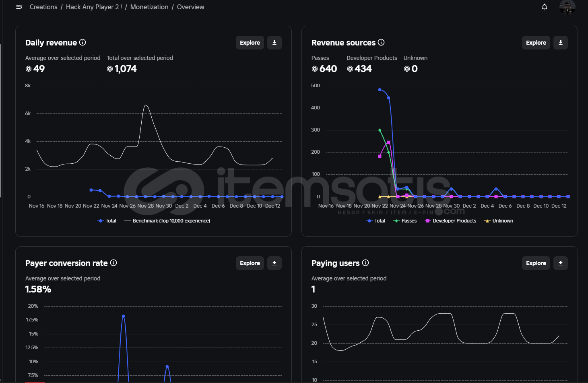Explore the Paying users chart
The height and width of the screenshot is (383, 588).
536,263
